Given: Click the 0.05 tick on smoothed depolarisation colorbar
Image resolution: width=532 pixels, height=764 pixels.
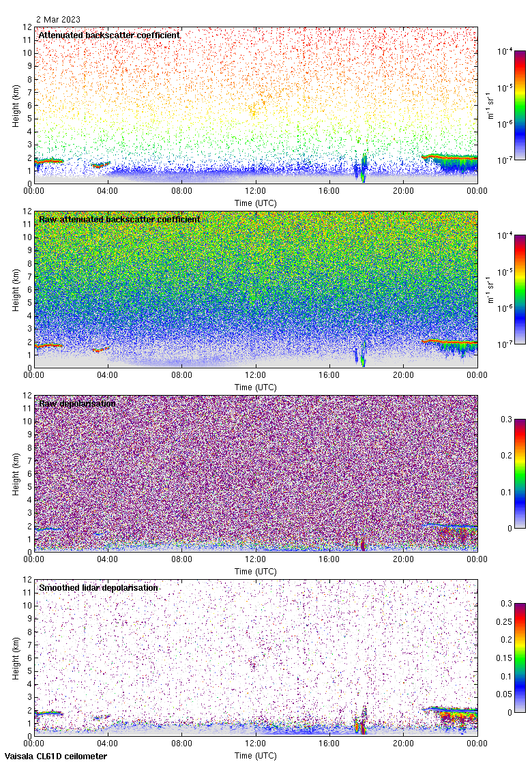Looking at the screenshot, I should [x=504, y=694].
